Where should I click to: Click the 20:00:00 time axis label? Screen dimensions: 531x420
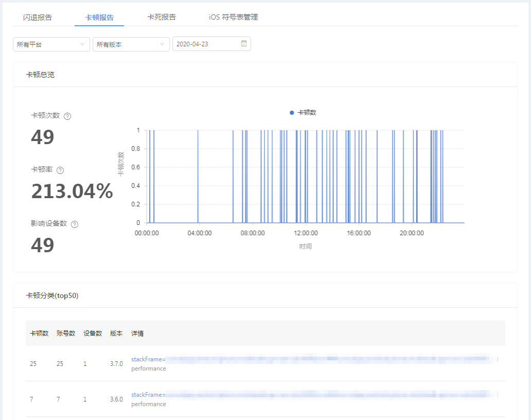tap(412, 233)
